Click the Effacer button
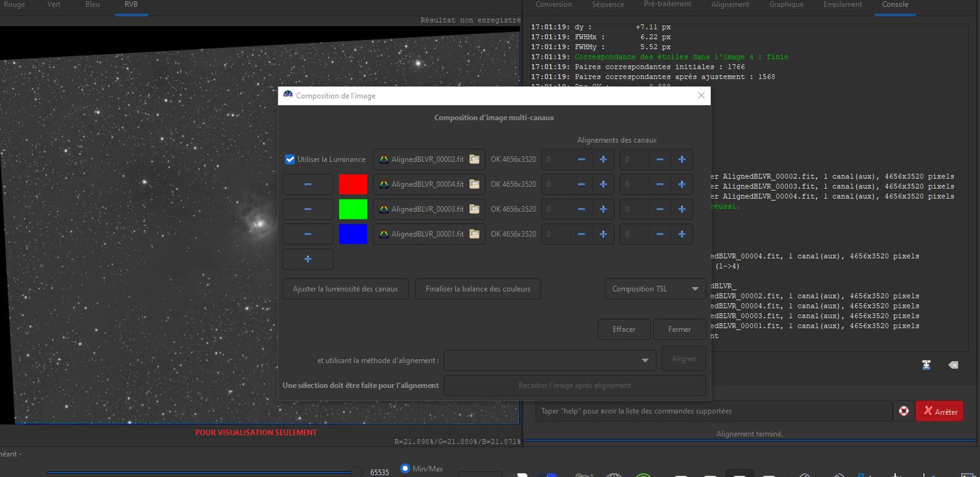 624,329
